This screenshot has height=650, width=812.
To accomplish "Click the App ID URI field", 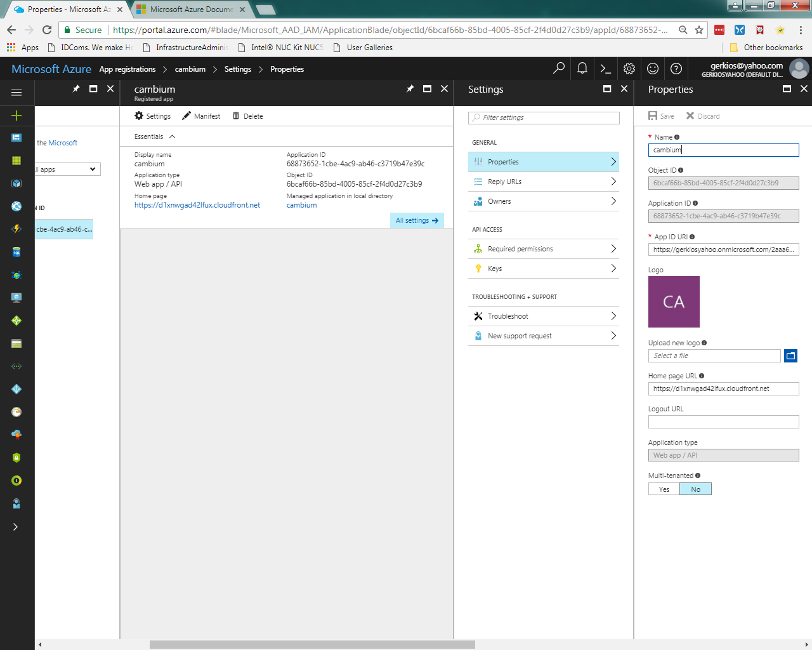I will 723,249.
